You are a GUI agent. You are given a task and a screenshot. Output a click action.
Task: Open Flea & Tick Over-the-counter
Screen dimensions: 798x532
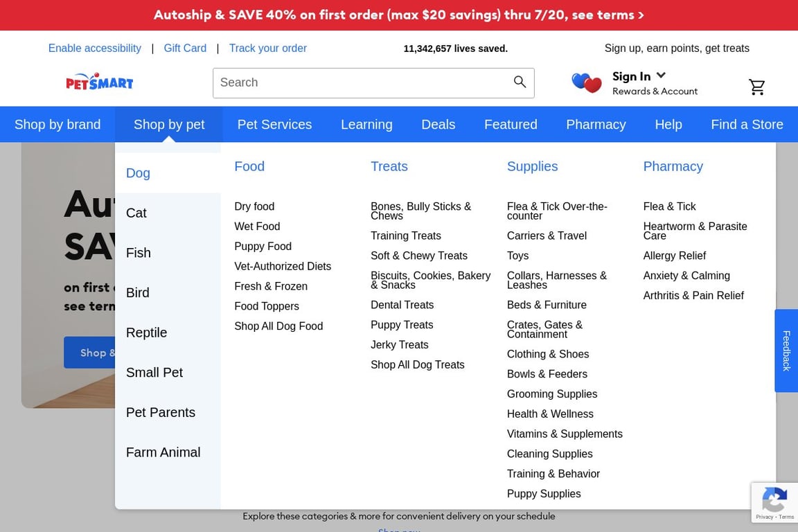[x=557, y=211]
